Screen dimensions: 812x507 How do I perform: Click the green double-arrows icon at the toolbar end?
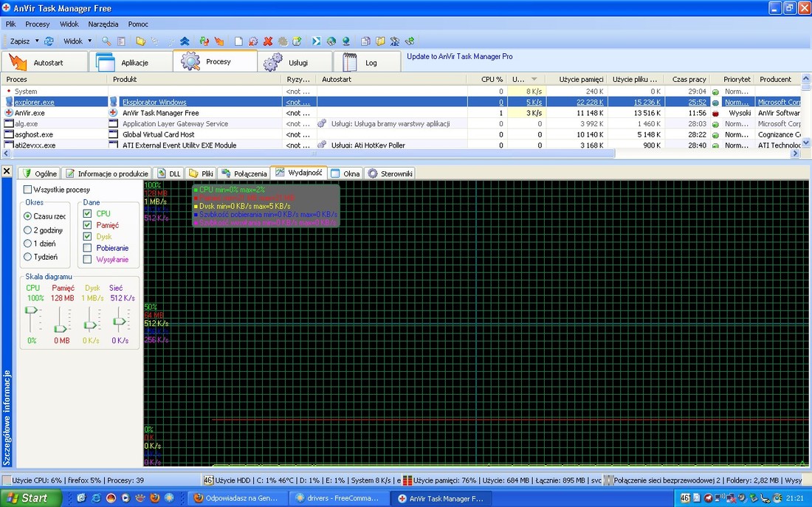coord(410,41)
